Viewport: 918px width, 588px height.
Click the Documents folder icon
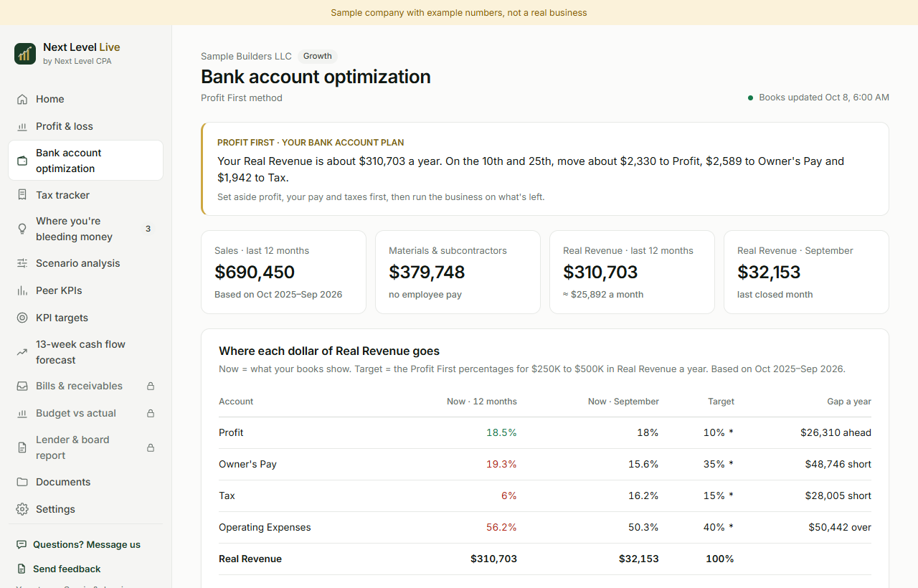point(22,482)
